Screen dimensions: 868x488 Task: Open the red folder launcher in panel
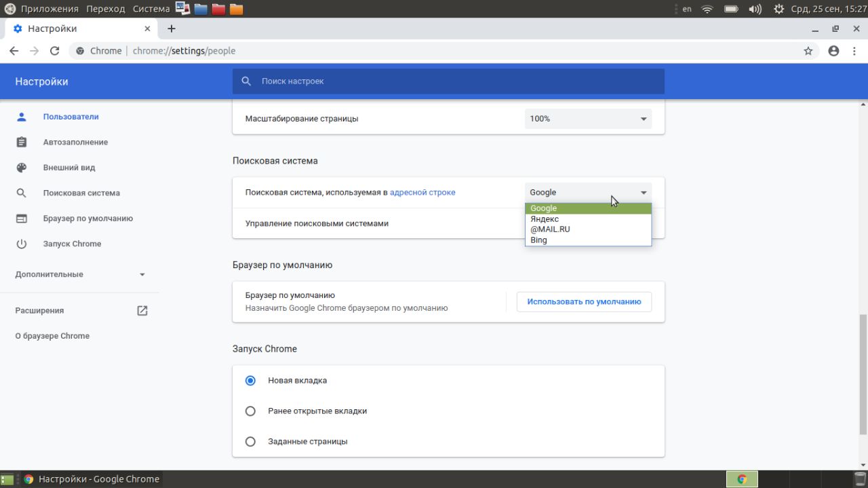218,9
